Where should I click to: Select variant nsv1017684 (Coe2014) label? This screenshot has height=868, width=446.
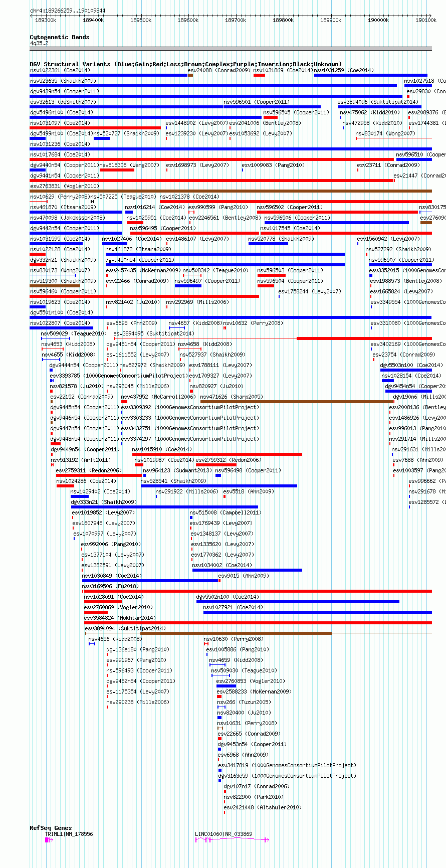[x=60, y=154]
